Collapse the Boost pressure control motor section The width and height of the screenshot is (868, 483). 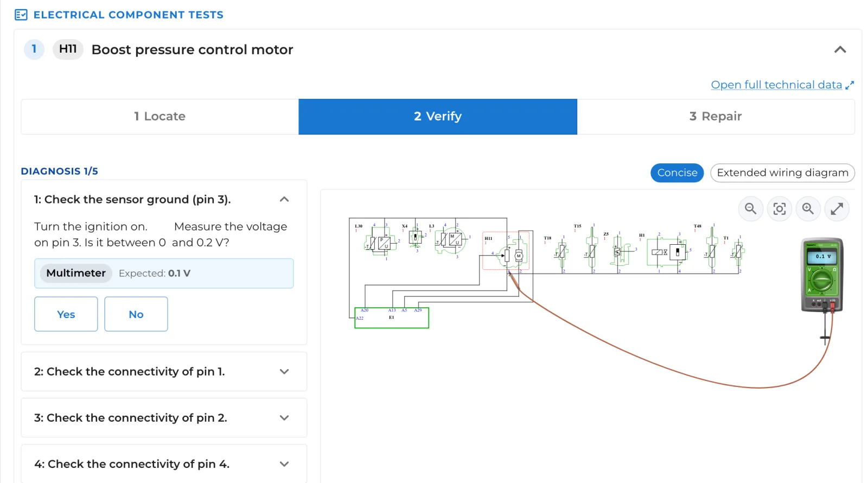point(840,49)
